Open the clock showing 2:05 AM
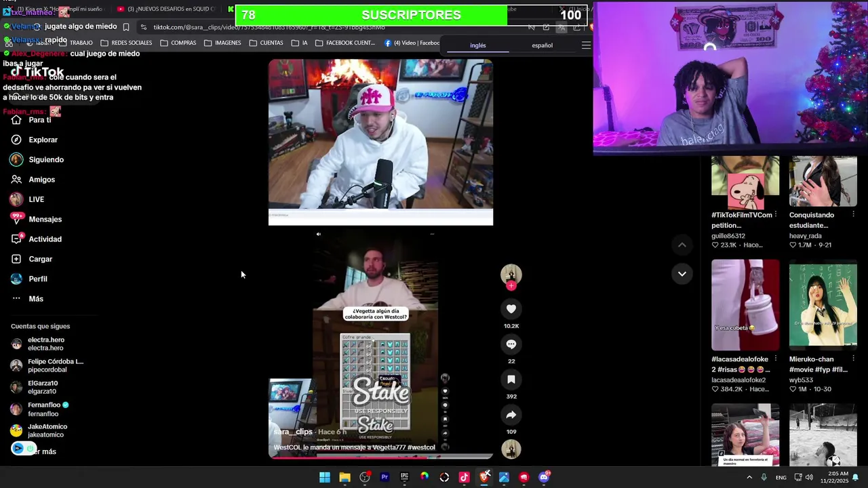 (835, 477)
